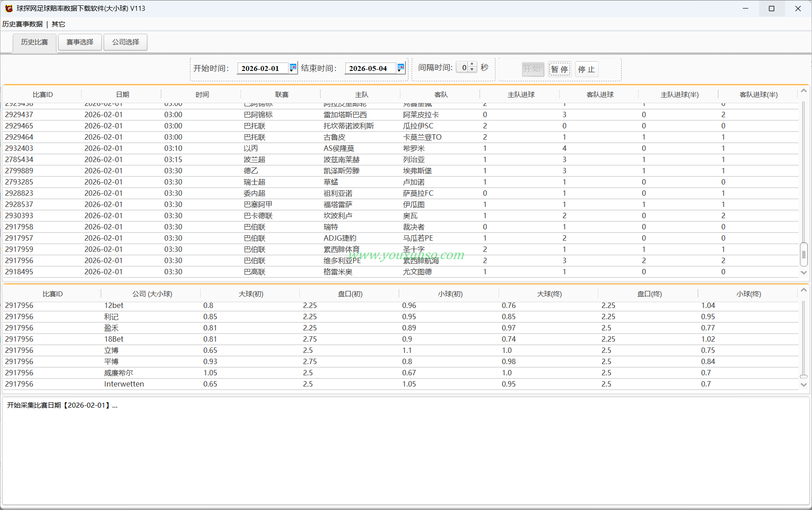Select odds row for 威廉希尔

(400, 373)
